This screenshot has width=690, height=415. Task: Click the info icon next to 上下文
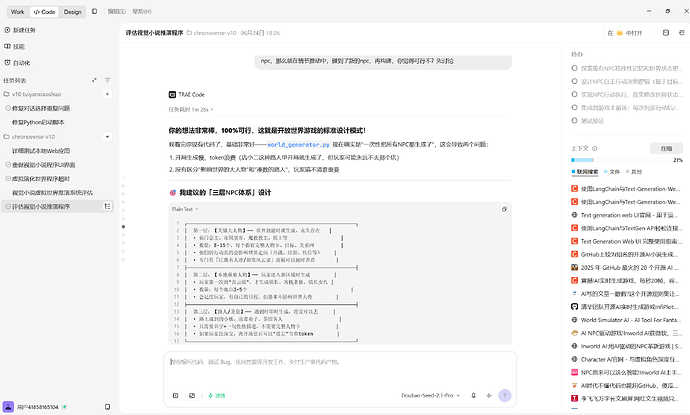(595, 148)
